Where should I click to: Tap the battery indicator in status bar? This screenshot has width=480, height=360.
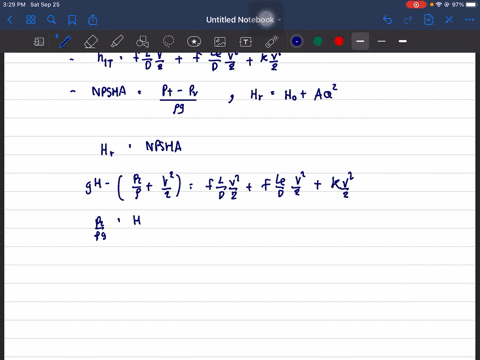(472, 5)
